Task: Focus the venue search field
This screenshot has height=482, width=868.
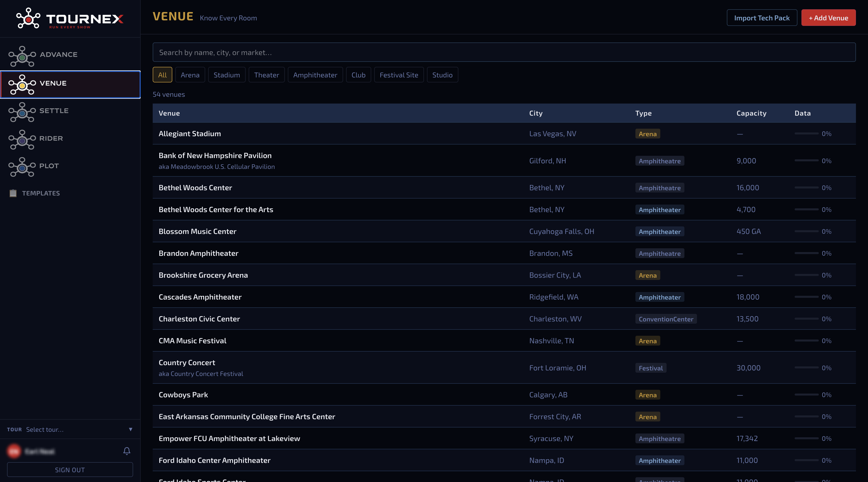Action: pos(504,52)
